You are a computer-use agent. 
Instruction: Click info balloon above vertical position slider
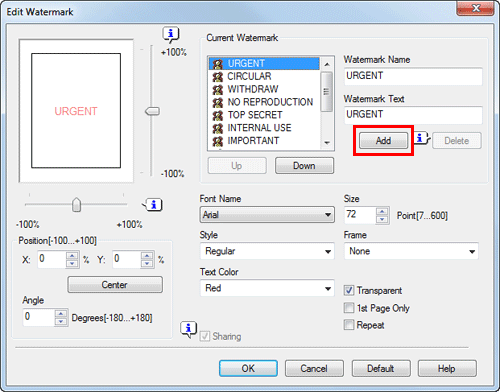tap(171, 34)
